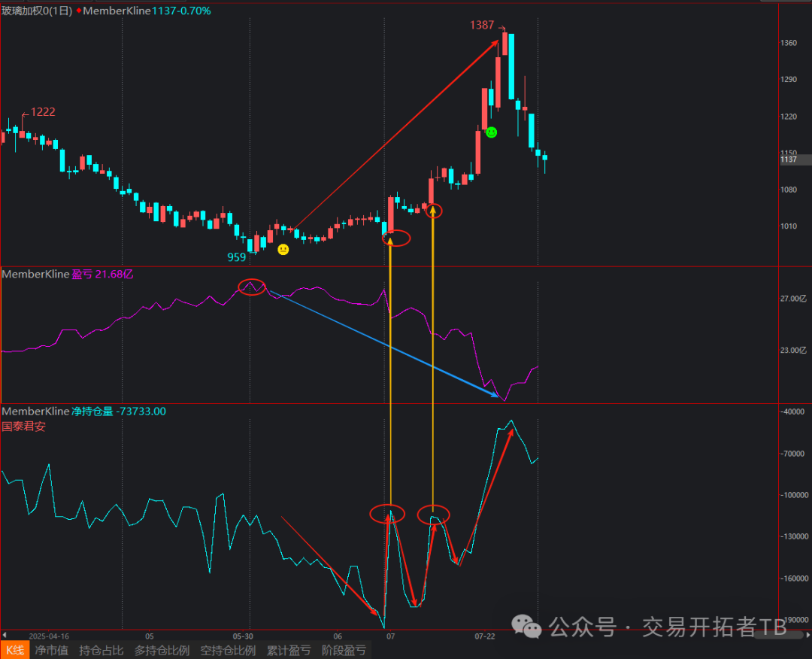
Task: Click the 1220 price axis label
Action: [x=789, y=117]
